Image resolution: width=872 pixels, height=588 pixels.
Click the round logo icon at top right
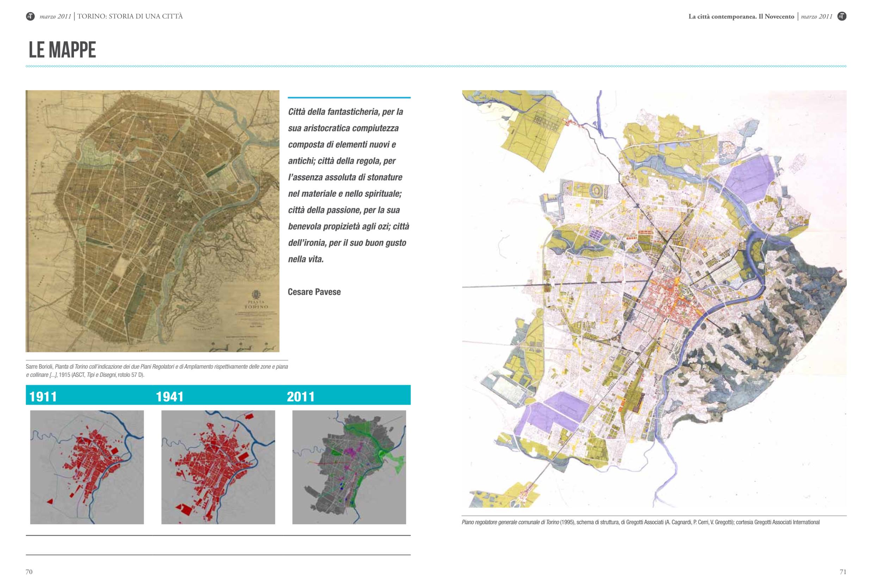[842, 16]
